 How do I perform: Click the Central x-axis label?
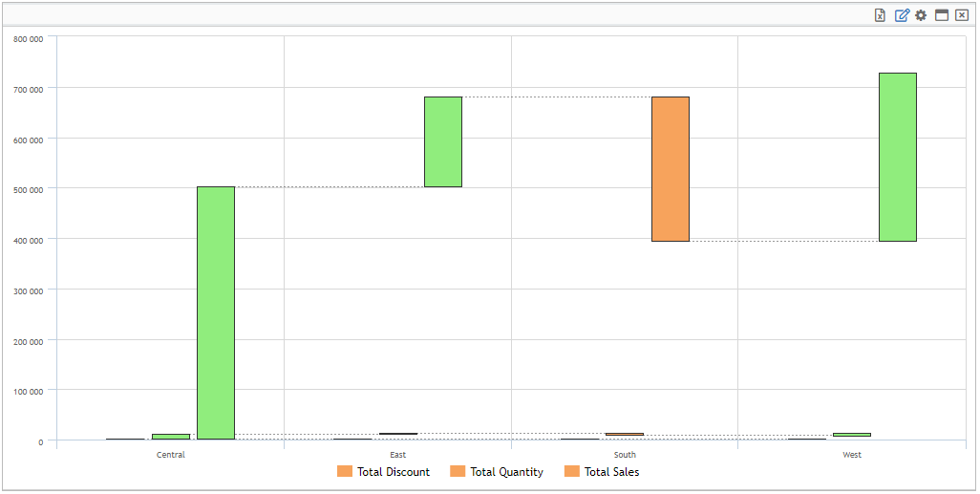pos(171,455)
